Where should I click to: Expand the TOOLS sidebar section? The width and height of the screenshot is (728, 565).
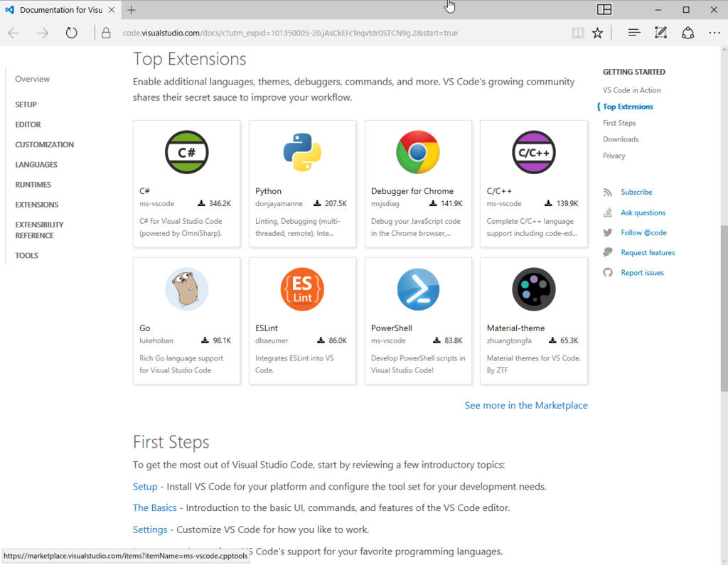point(26,255)
